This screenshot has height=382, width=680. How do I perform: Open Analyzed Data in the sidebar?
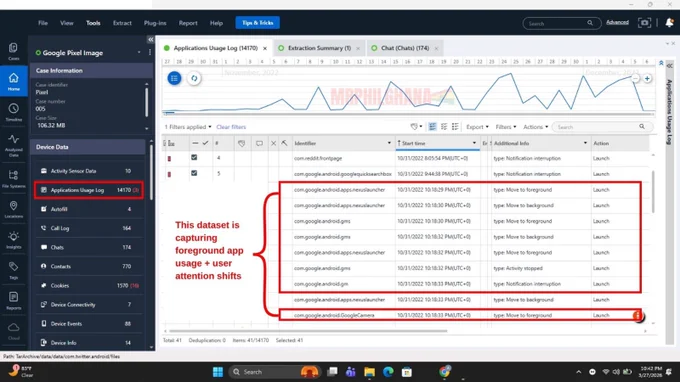click(x=13, y=145)
